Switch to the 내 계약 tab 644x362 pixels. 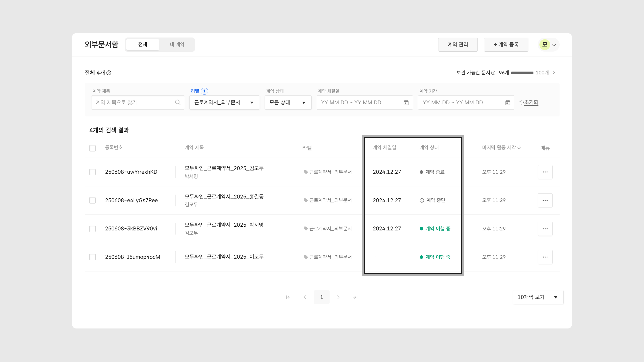coord(177,44)
